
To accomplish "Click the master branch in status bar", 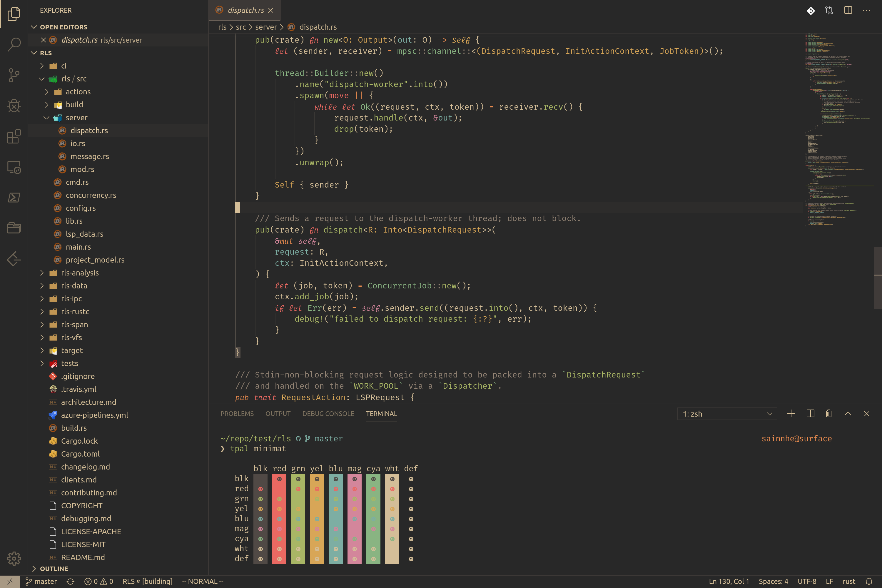I will tap(41, 581).
